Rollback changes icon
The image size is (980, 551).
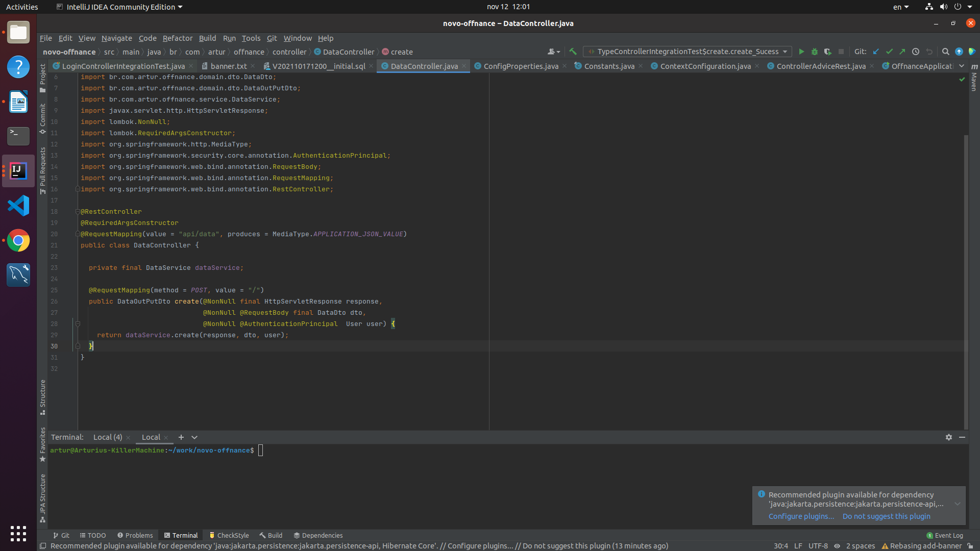tap(929, 52)
